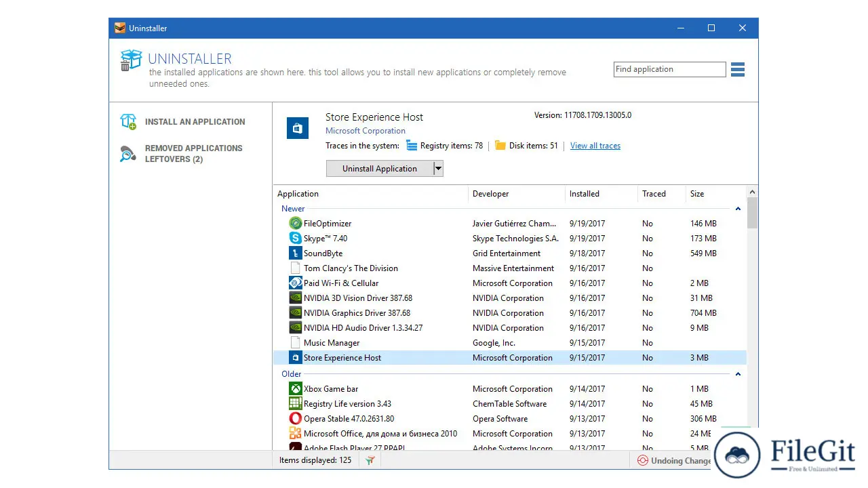868x488 pixels.
Task: Click the Opera Stable icon
Action: pyautogui.click(x=295, y=419)
